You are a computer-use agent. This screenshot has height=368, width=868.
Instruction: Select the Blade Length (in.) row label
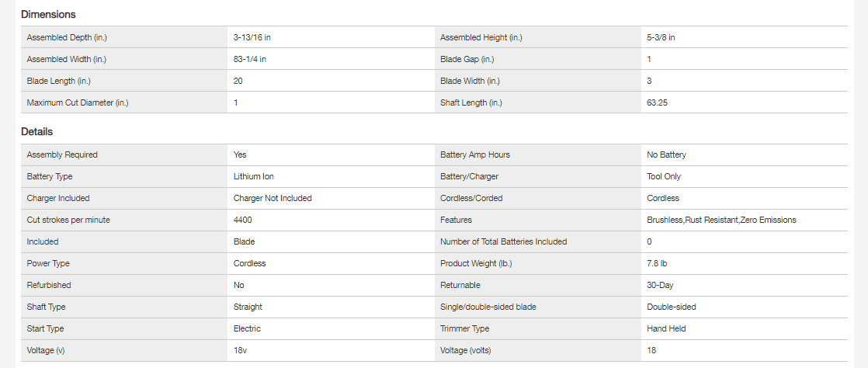click(59, 81)
